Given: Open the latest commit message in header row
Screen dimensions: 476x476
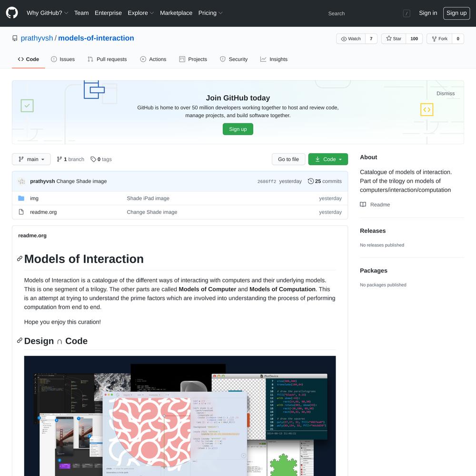Looking at the screenshot, I should [x=82, y=181].
